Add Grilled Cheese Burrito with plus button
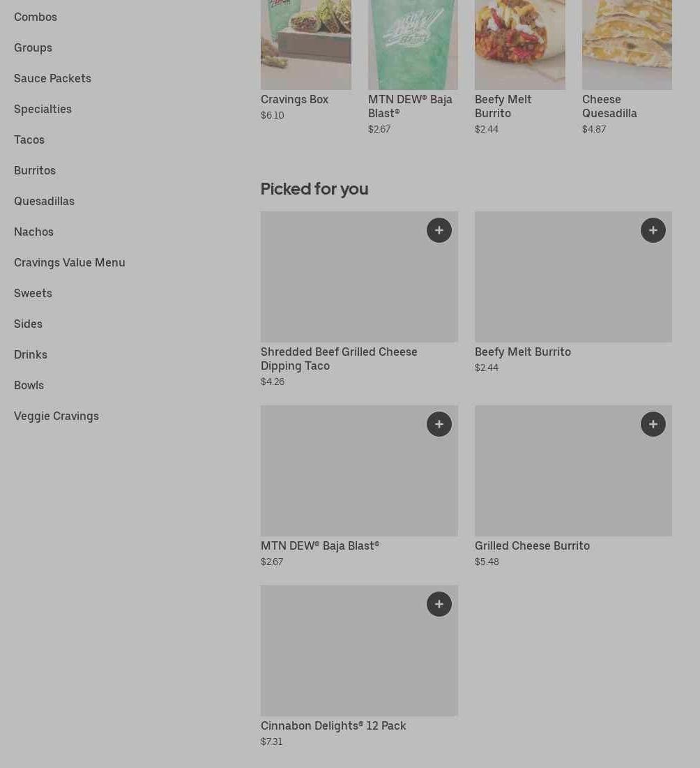This screenshot has height=768, width=700. [653, 424]
